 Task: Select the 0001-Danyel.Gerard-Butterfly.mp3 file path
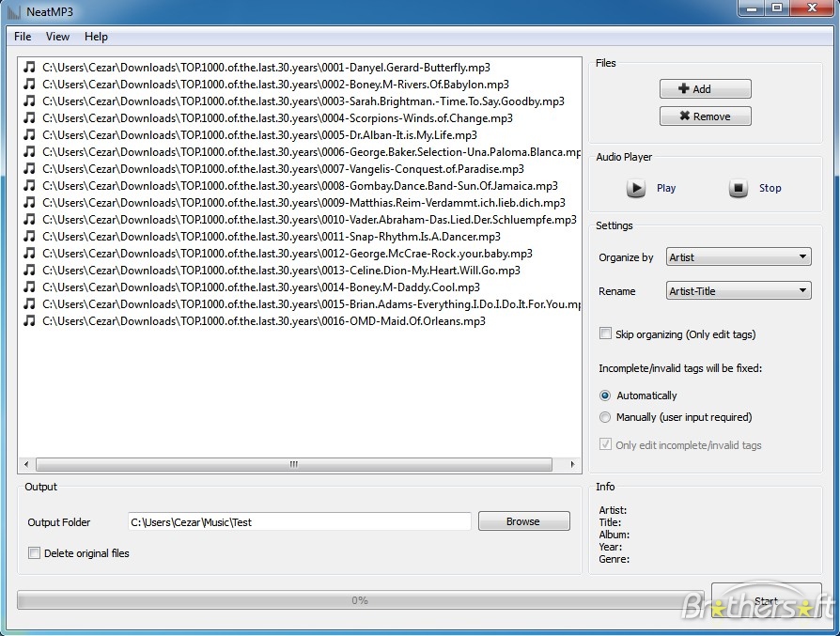pos(266,67)
